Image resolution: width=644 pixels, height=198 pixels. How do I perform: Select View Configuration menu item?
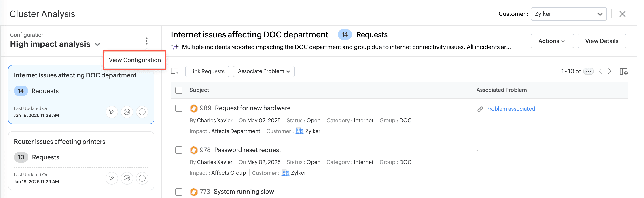tap(135, 60)
